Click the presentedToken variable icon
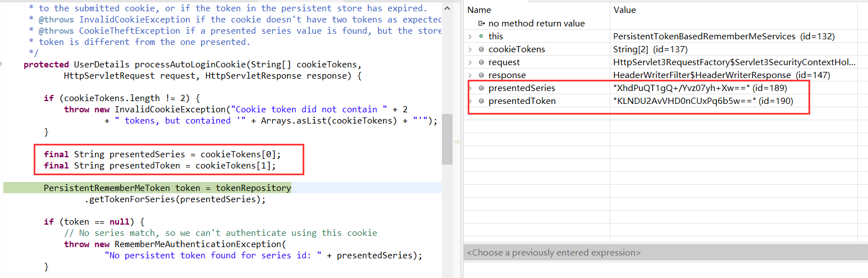The width and height of the screenshot is (868, 278). 481,101
